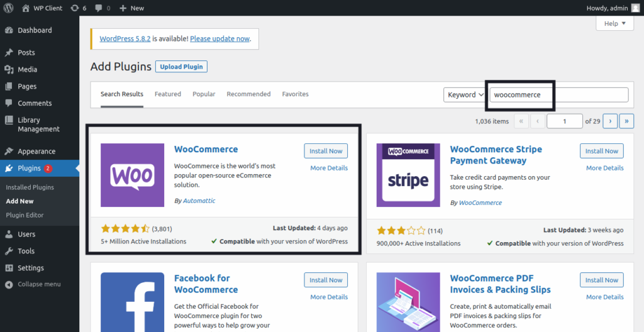Open Library Management menu
644x332 pixels.
click(40, 124)
